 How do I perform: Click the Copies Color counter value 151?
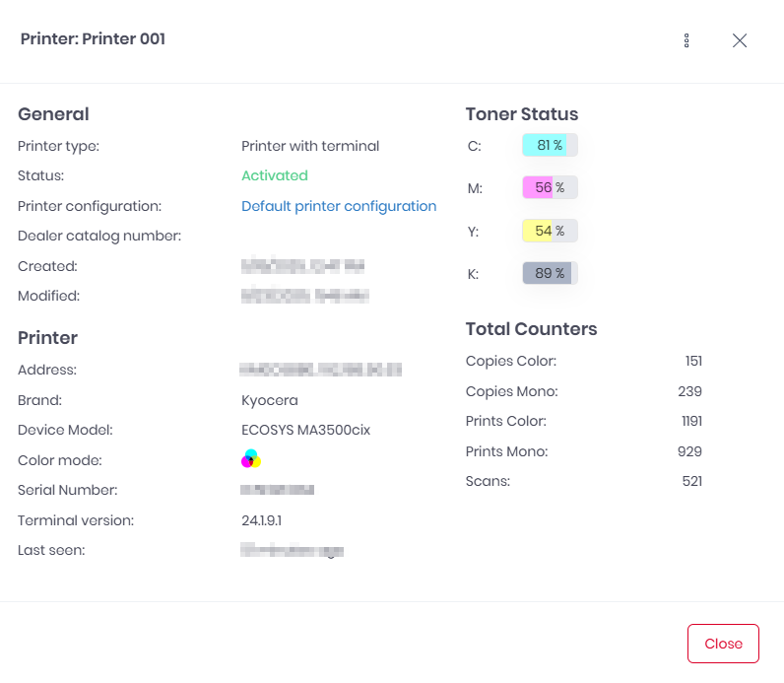click(x=693, y=361)
